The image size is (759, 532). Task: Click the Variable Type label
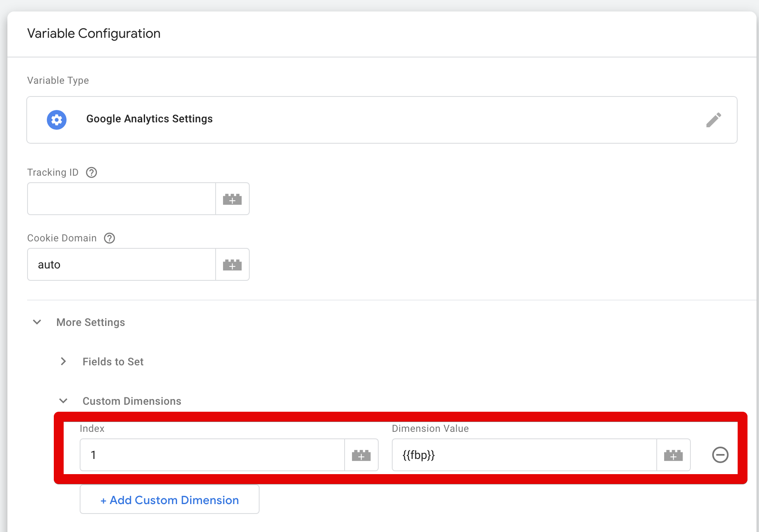(58, 80)
